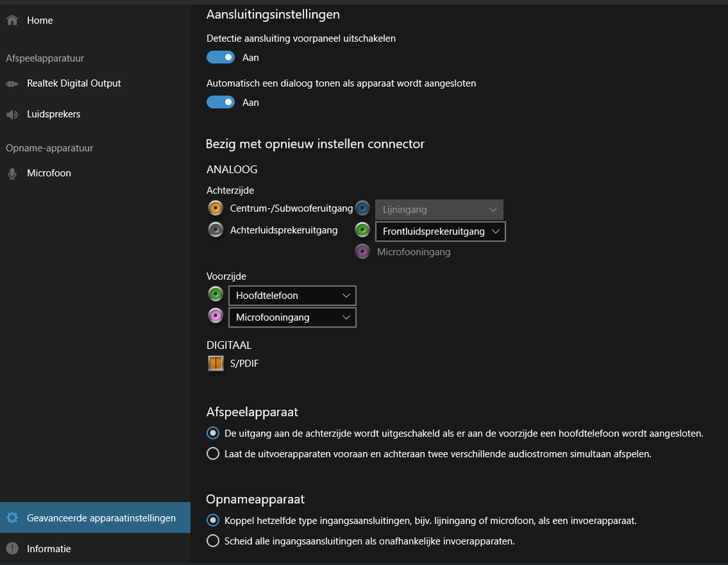
Task: Open Realtek Digital Output page
Action: pyautogui.click(x=95, y=83)
